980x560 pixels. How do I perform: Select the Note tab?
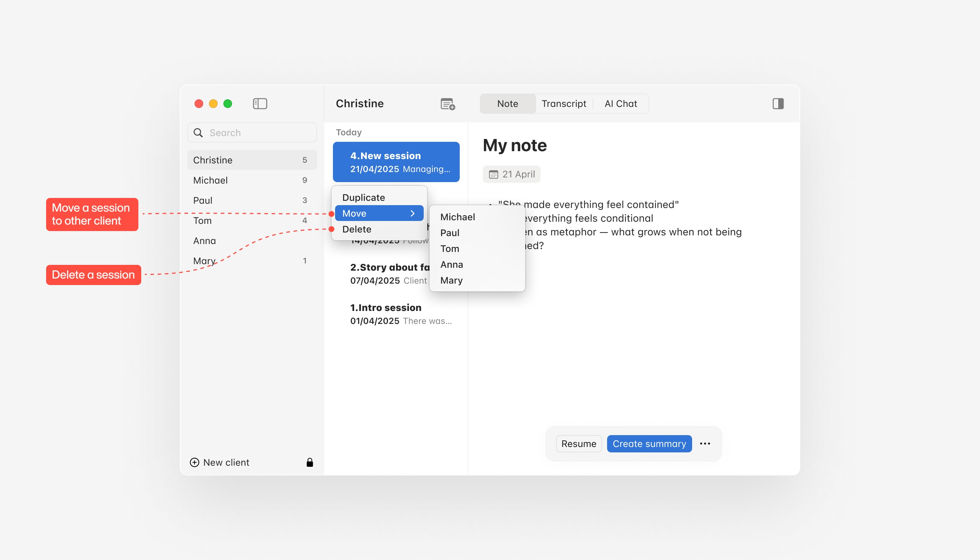pos(507,103)
